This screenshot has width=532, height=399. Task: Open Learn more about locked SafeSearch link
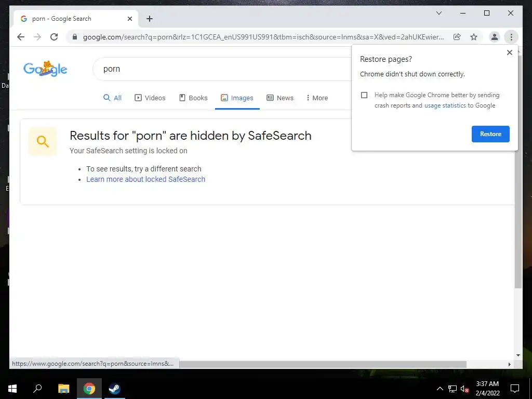coord(145,179)
